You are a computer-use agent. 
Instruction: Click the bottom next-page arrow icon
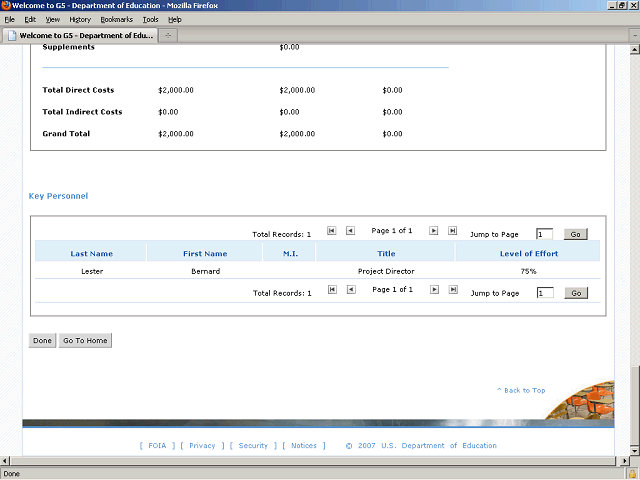point(434,290)
